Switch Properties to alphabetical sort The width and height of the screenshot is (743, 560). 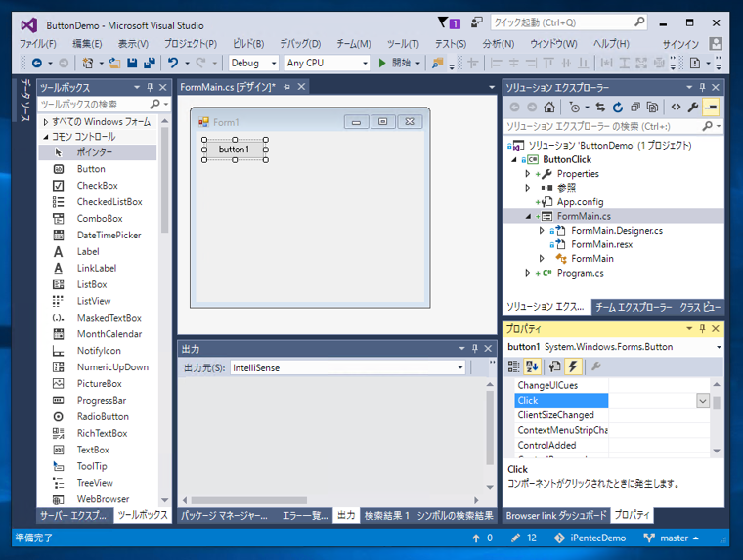533,366
